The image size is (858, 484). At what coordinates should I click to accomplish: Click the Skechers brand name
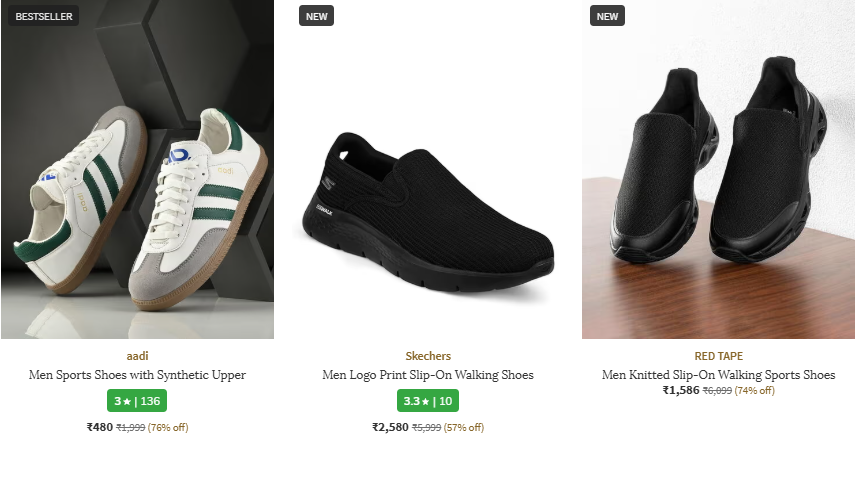tap(428, 356)
